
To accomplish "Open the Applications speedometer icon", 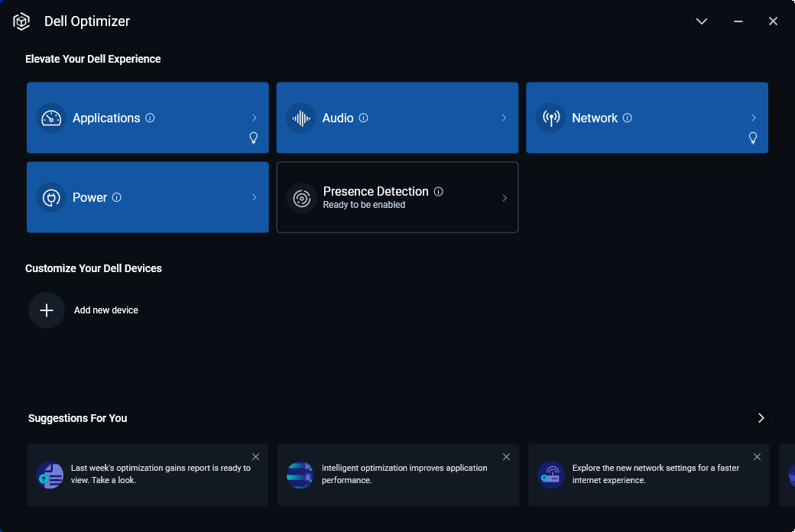I will pyautogui.click(x=51, y=118).
